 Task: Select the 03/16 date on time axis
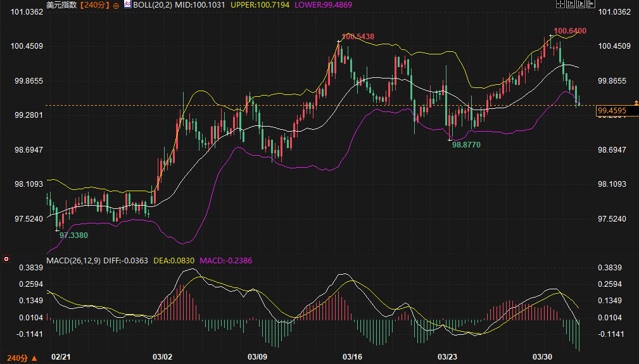pyautogui.click(x=351, y=357)
